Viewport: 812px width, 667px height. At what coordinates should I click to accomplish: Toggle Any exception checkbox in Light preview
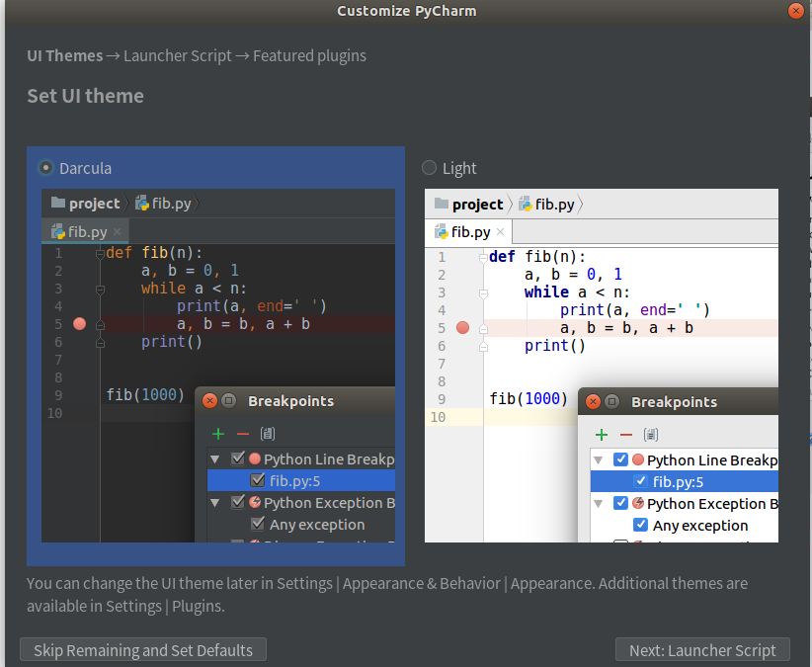point(640,525)
